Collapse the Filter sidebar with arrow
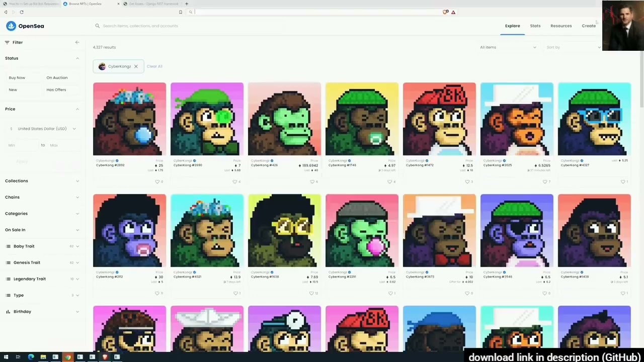This screenshot has height=362, width=644. tap(77, 42)
